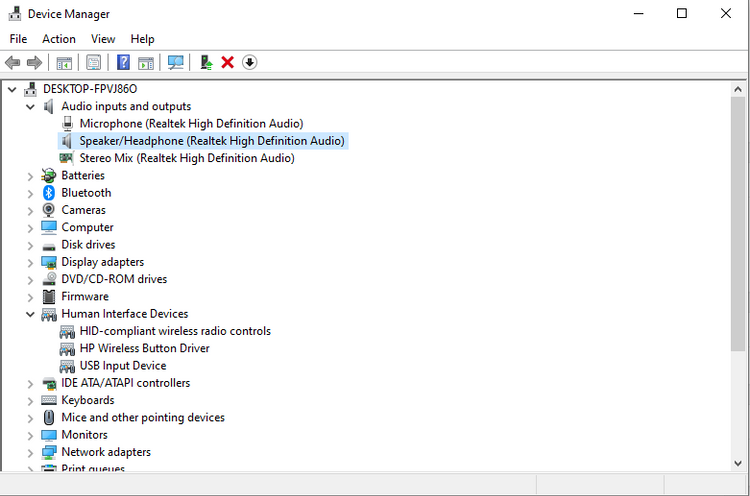Select the Audio inputs and outputs label
The width and height of the screenshot is (750, 496).
pyautogui.click(x=126, y=106)
